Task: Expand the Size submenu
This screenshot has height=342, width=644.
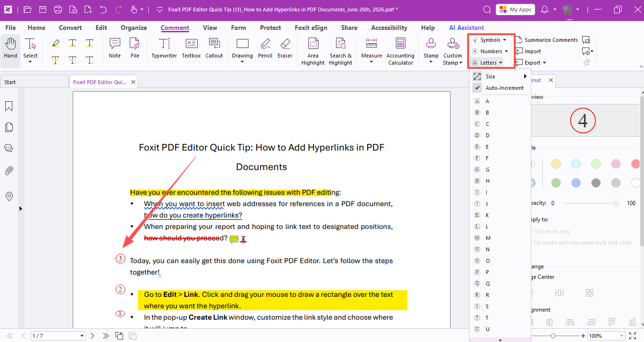Action: 500,76
